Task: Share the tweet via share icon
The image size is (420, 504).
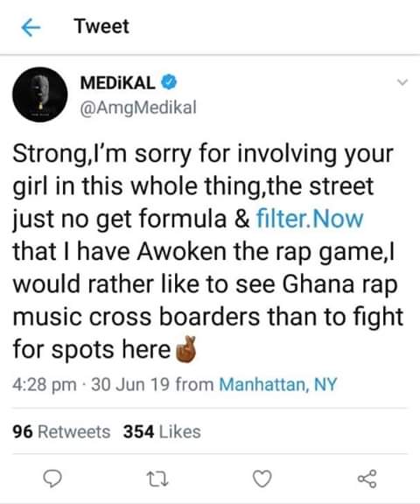Action: click(x=367, y=479)
